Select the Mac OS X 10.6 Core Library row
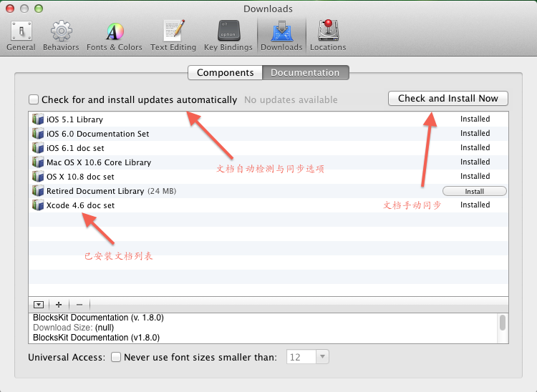The width and height of the screenshot is (537, 392). (268, 162)
